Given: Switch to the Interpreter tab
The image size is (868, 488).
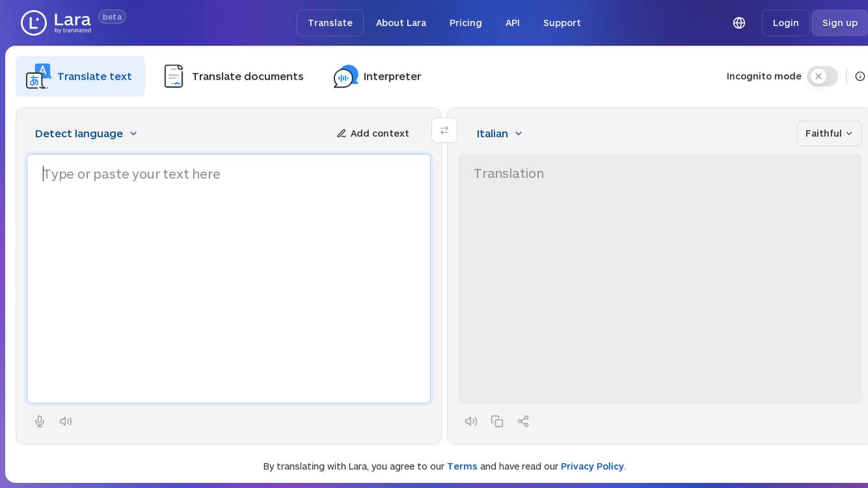Looking at the screenshot, I should (377, 77).
